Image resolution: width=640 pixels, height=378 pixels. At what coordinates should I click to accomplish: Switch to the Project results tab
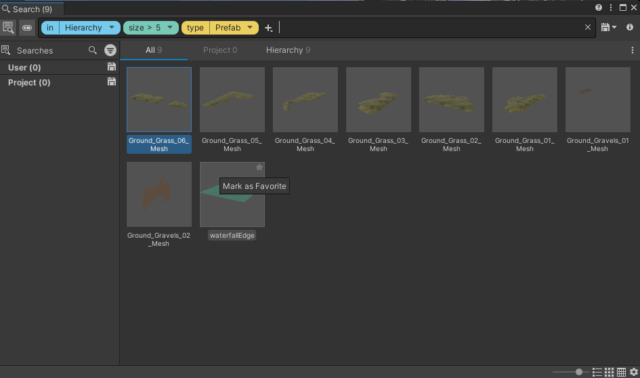[x=220, y=50]
